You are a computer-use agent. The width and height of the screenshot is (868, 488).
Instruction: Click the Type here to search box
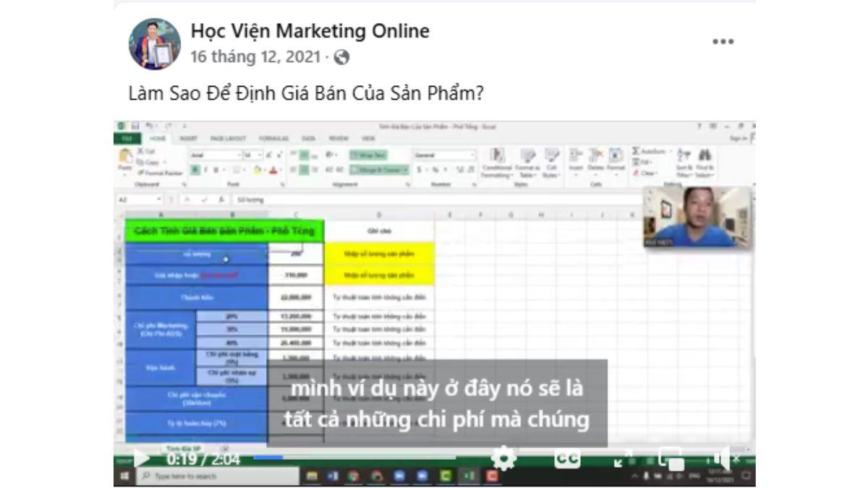click(x=217, y=476)
